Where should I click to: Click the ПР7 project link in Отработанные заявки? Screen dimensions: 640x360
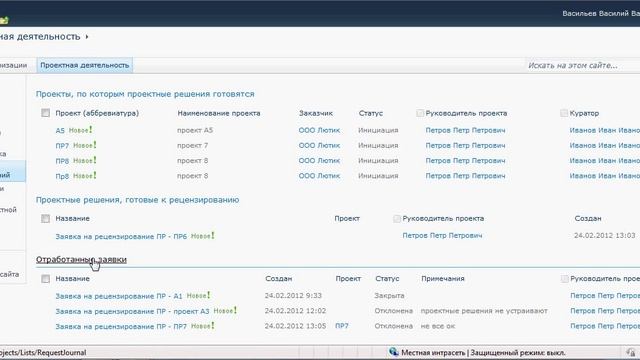pyautogui.click(x=342, y=326)
